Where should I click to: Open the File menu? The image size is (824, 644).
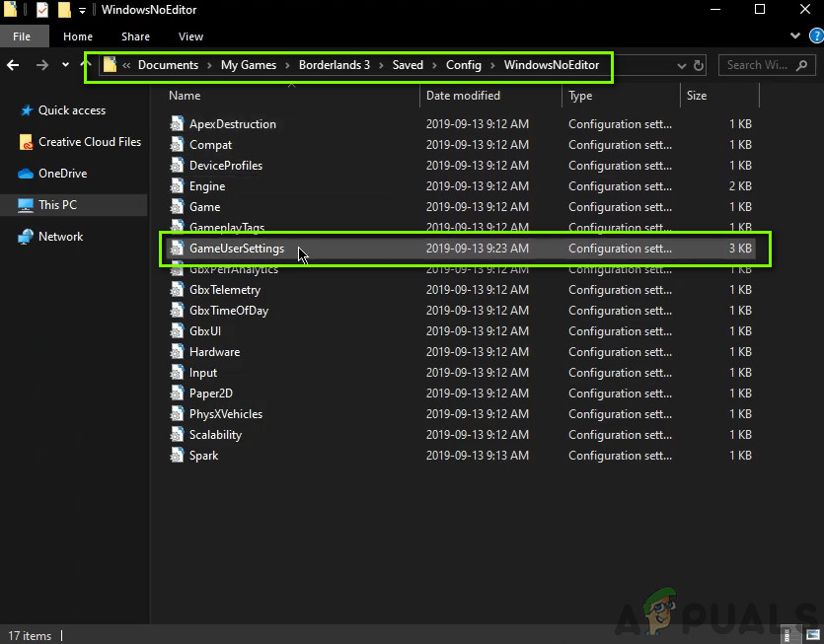tap(22, 36)
